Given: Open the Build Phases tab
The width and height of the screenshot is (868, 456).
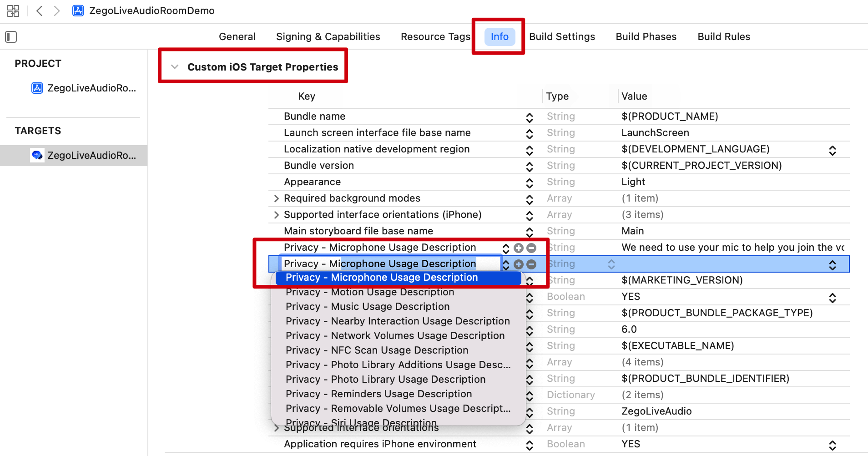Looking at the screenshot, I should click(646, 36).
